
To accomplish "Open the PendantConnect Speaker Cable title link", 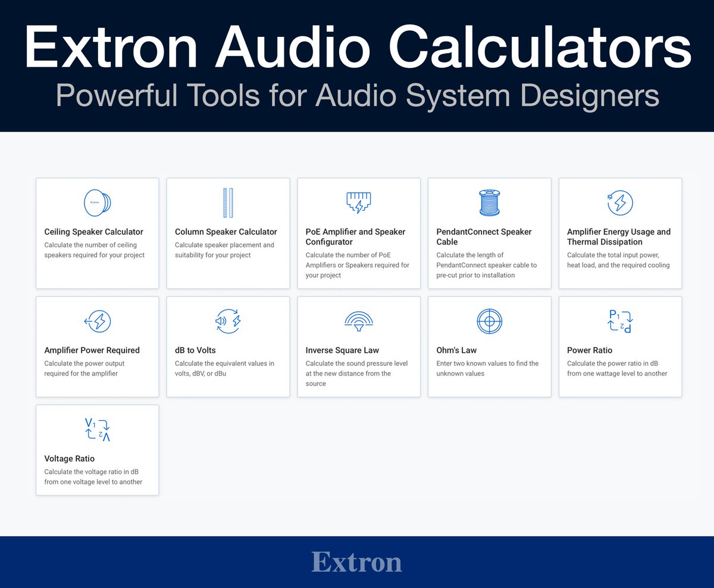I will (x=484, y=237).
